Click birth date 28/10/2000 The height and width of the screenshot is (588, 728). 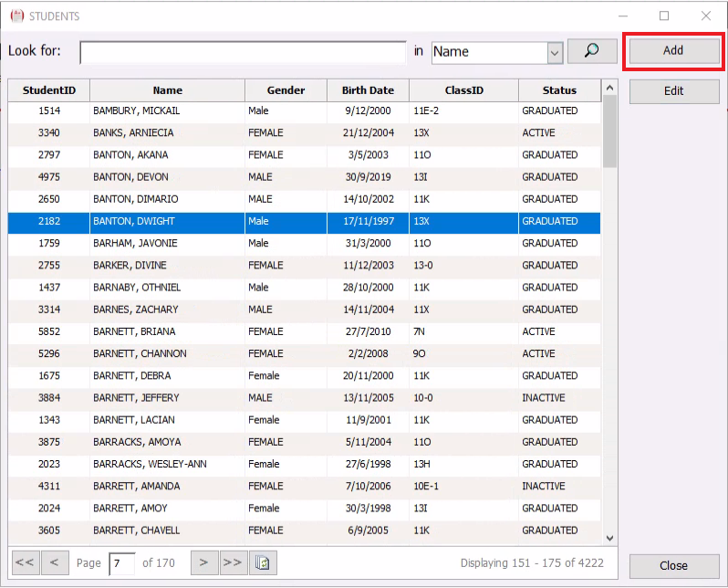pyautogui.click(x=369, y=288)
